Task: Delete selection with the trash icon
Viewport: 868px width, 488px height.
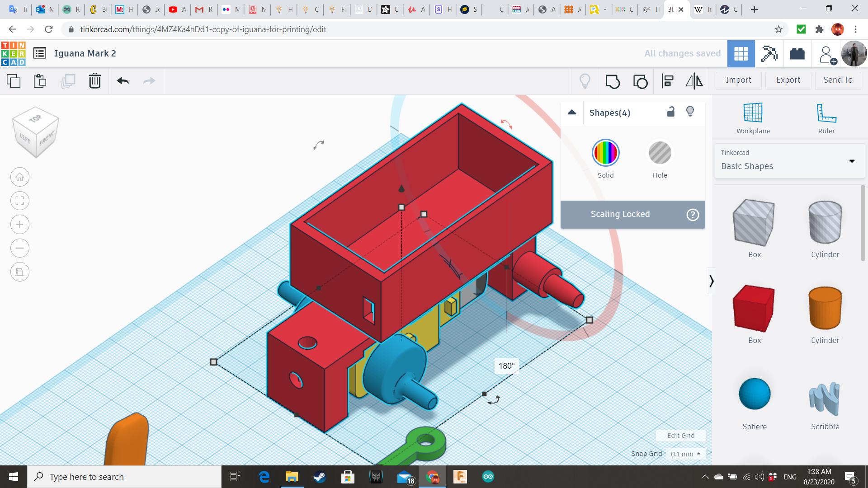Action: 94,81
